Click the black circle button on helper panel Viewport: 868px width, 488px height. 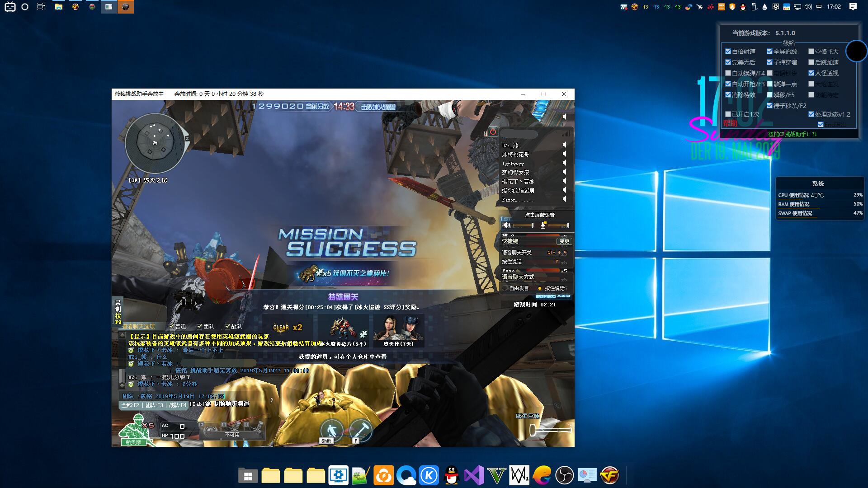(x=856, y=51)
